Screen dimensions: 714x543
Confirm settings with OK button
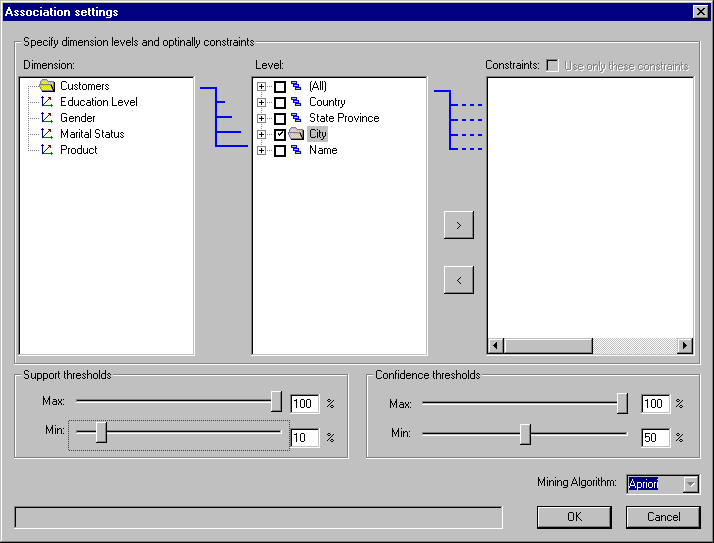(574, 517)
